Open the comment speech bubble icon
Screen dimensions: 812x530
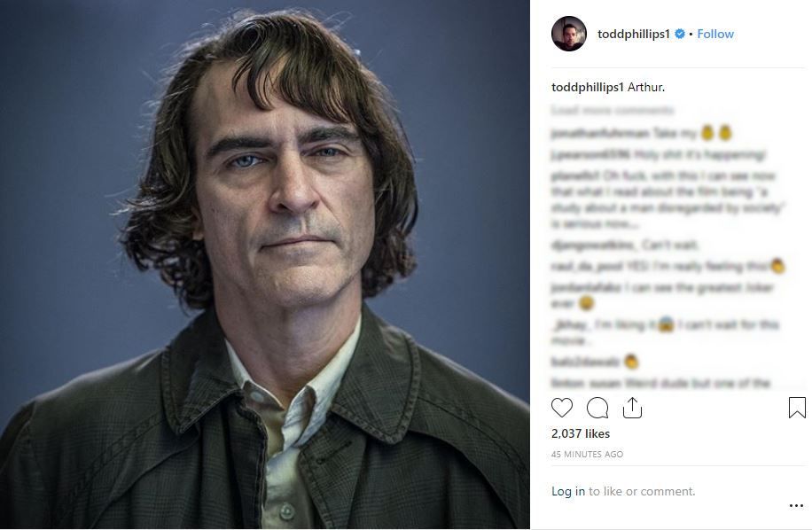tap(597, 408)
